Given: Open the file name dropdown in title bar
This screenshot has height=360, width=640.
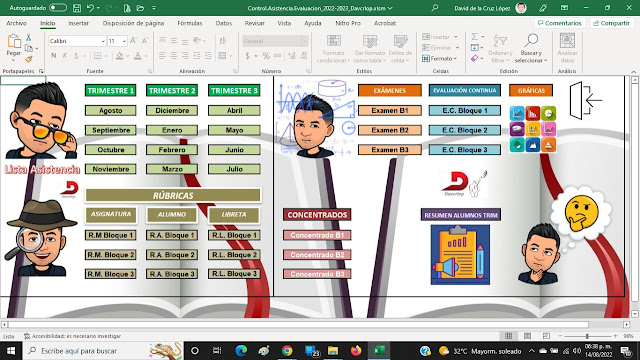Looking at the screenshot, I should [x=390, y=8].
